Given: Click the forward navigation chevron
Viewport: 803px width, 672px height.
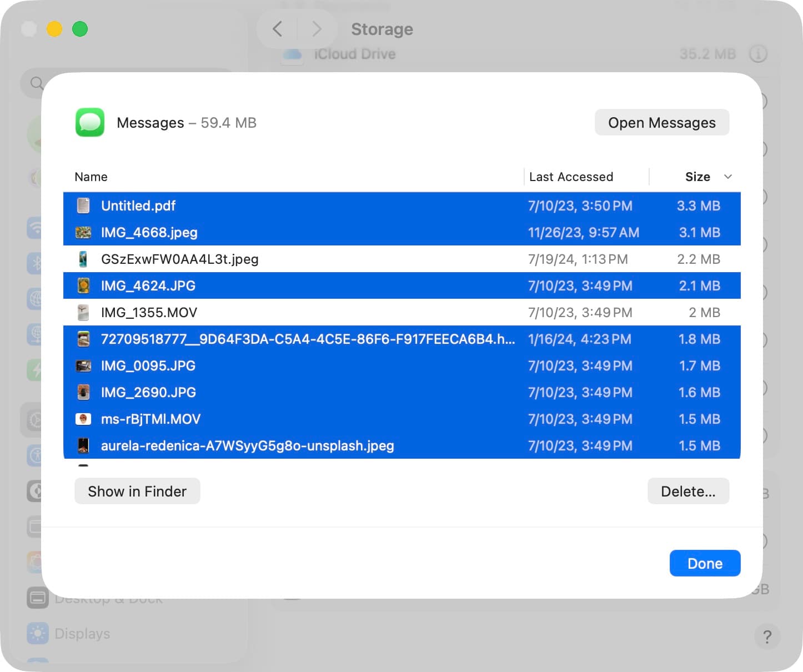Looking at the screenshot, I should pyautogui.click(x=317, y=29).
